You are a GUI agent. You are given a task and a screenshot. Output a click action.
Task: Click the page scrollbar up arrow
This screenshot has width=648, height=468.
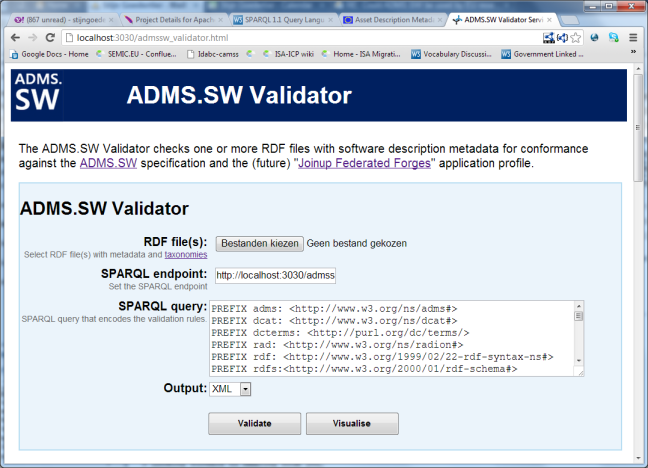[638, 69]
